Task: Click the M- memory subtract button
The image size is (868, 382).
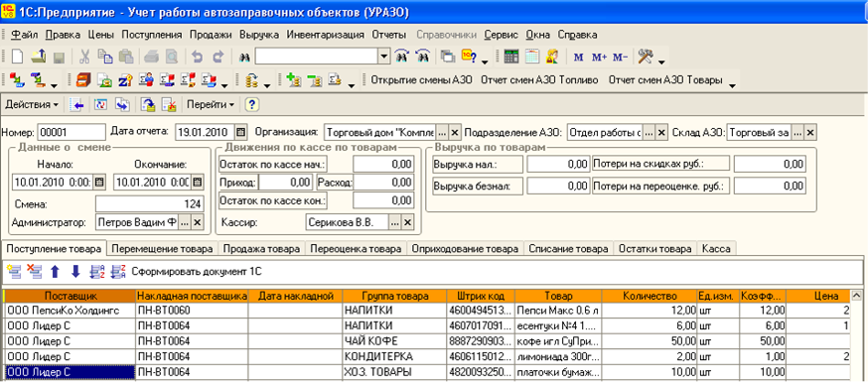Action: pyautogui.click(x=620, y=57)
